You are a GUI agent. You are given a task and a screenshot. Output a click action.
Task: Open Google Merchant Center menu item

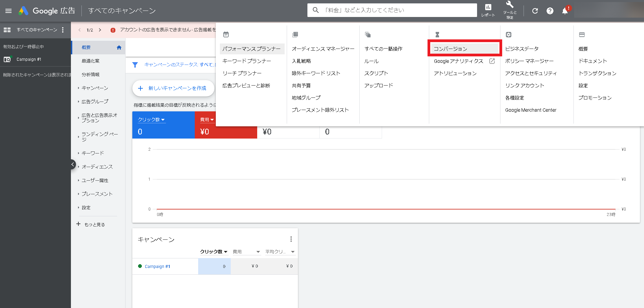pyautogui.click(x=531, y=110)
